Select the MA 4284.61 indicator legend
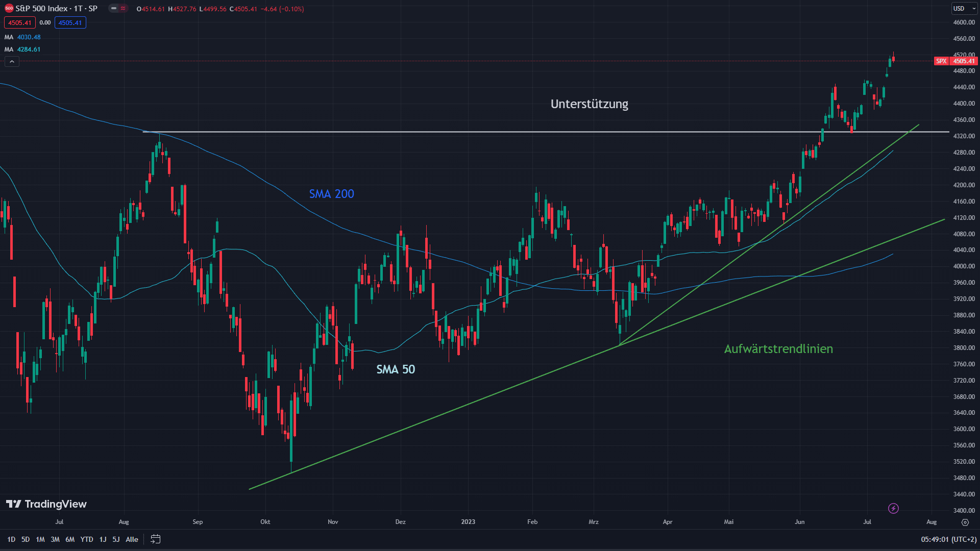The image size is (980, 551). tap(22, 49)
